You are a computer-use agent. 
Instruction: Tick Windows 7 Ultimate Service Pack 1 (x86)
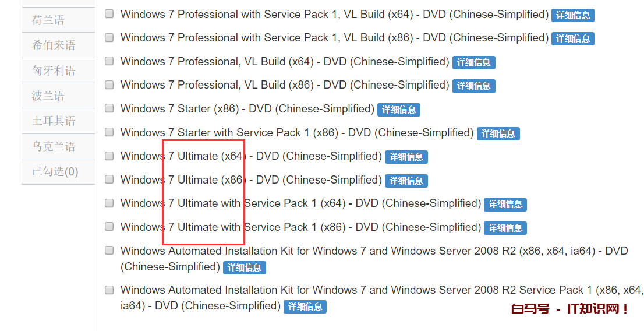tap(109, 227)
